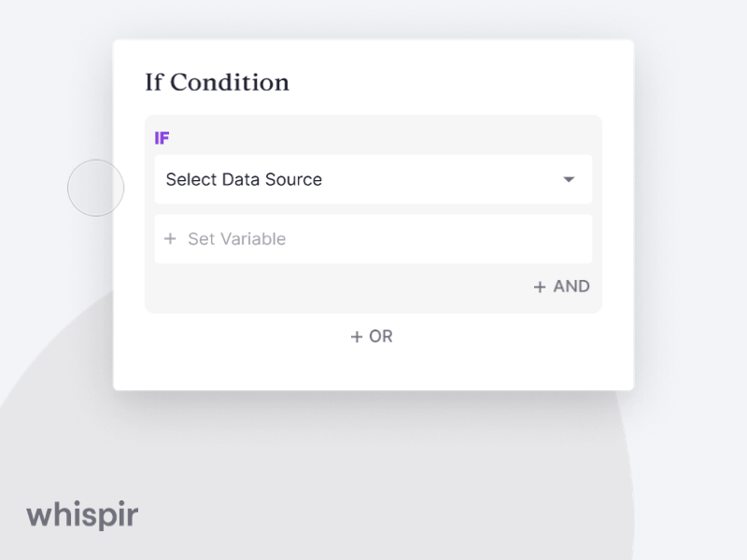Click the plus icon next to AND

tap(540, 287)
